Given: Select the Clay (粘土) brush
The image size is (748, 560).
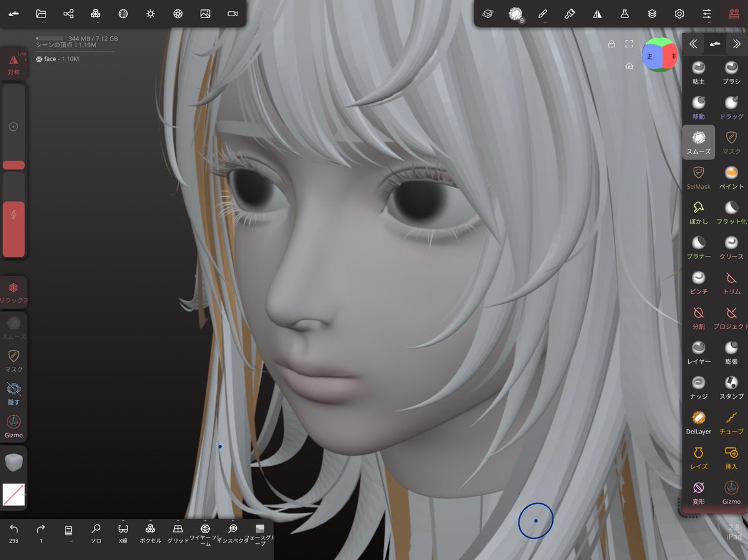Looking at the screenshot, I should 698,70.
